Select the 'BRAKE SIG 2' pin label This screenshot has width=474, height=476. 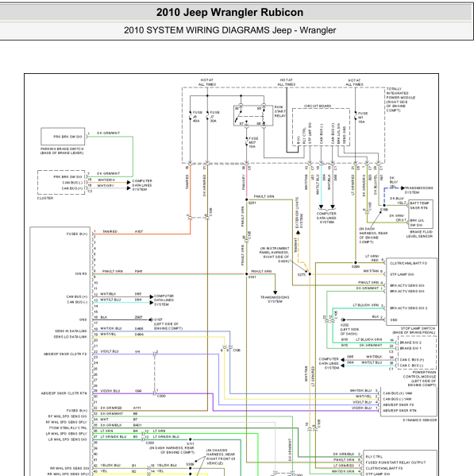click(x=410, y=342)
